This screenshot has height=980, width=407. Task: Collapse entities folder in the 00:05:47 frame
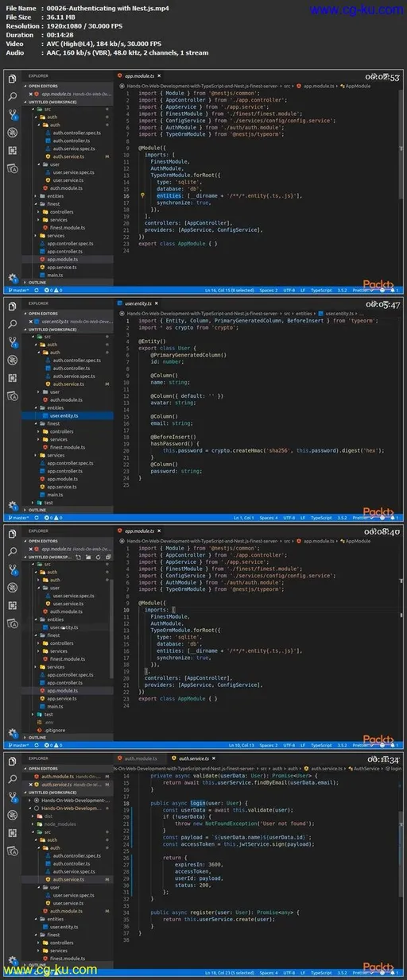coord(56,407)
